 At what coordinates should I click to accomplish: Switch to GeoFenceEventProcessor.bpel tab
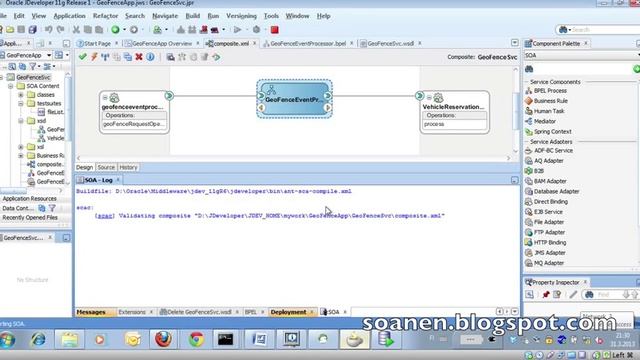308,43
